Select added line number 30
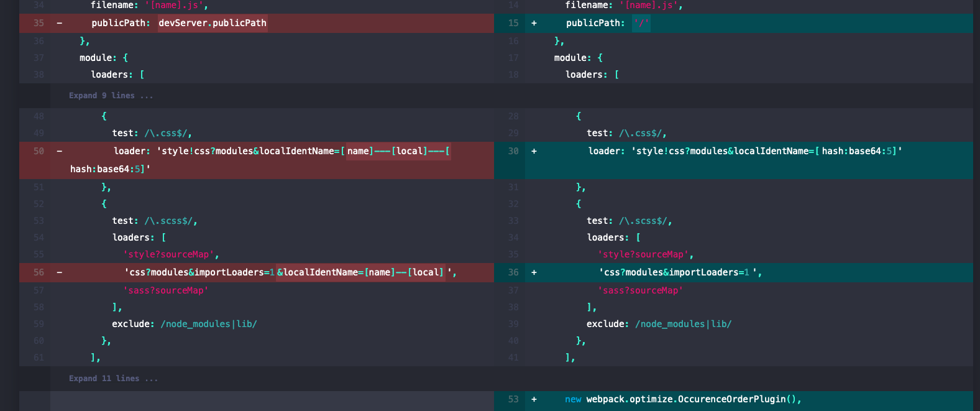 (513, 151)
